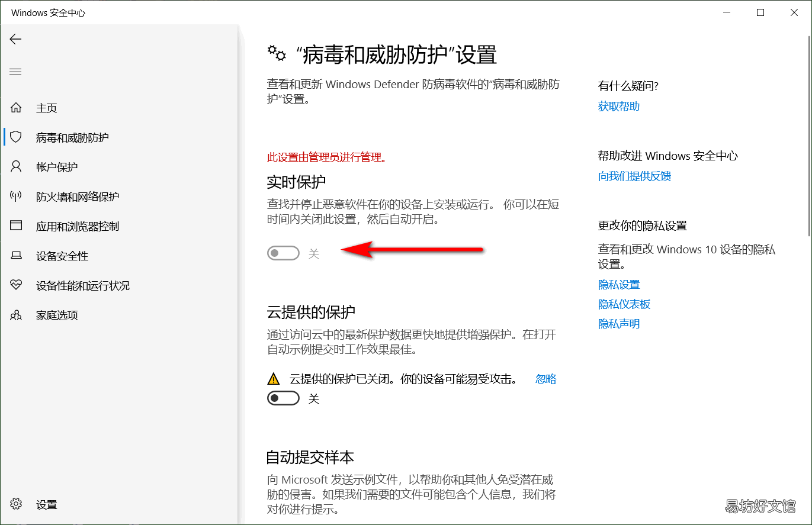Image resolution: width=812 pixels, height=525 pixels.
Task: Click the 获取帮助 link
Action: [x=619, y=106]
